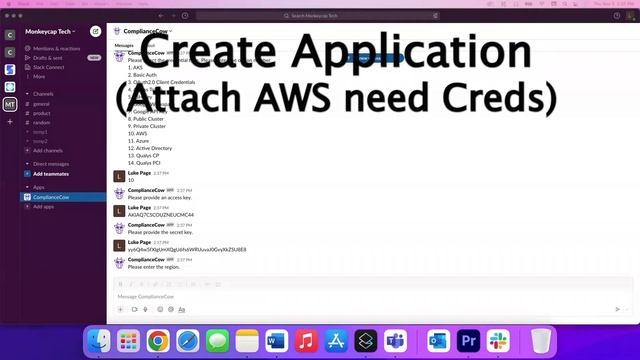Screen dimensions: 640x360
Task: Click Luke Page name on the '10' message
Action: point(139,173)
